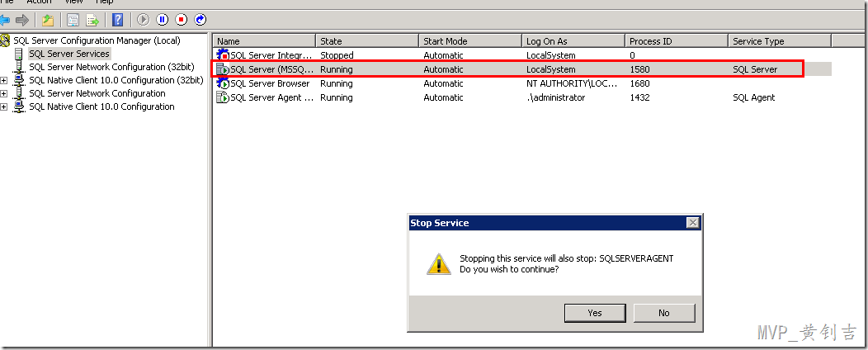Image resolution: width=868 pixels, height=350 pixels.
Task: Click the Pause Service toolbar icon
Action: pos(163,20)
